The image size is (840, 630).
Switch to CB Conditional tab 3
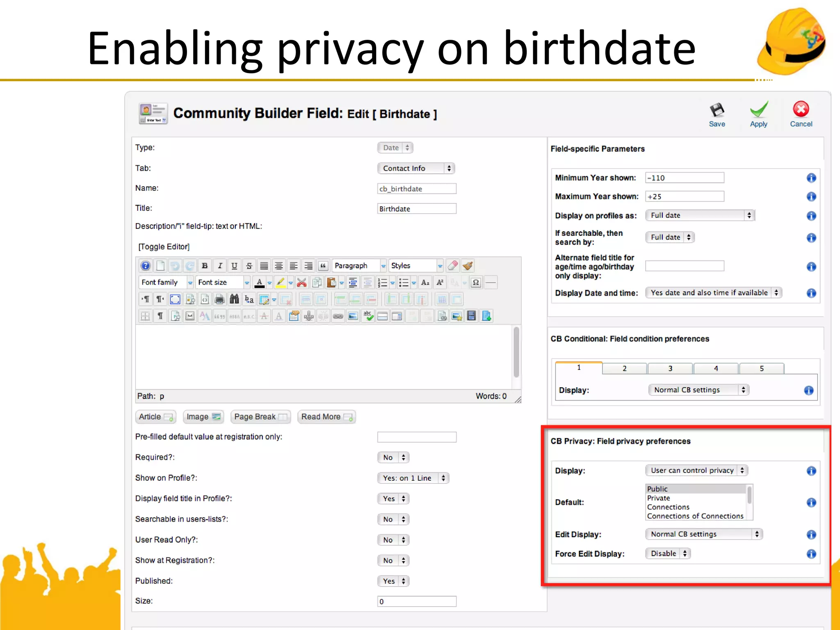[x=670, y=368]
